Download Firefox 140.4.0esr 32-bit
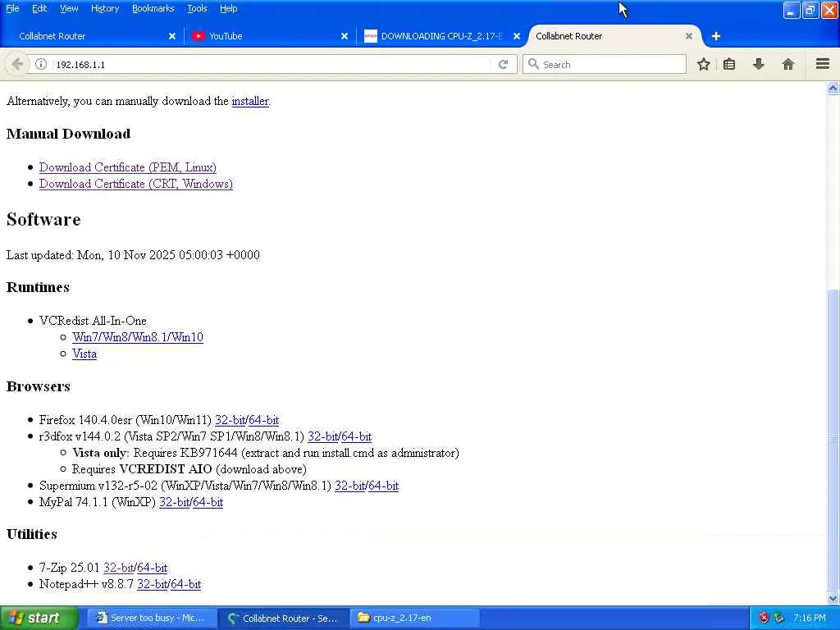Screen dimensions: 840x630 tap(230, 420)
